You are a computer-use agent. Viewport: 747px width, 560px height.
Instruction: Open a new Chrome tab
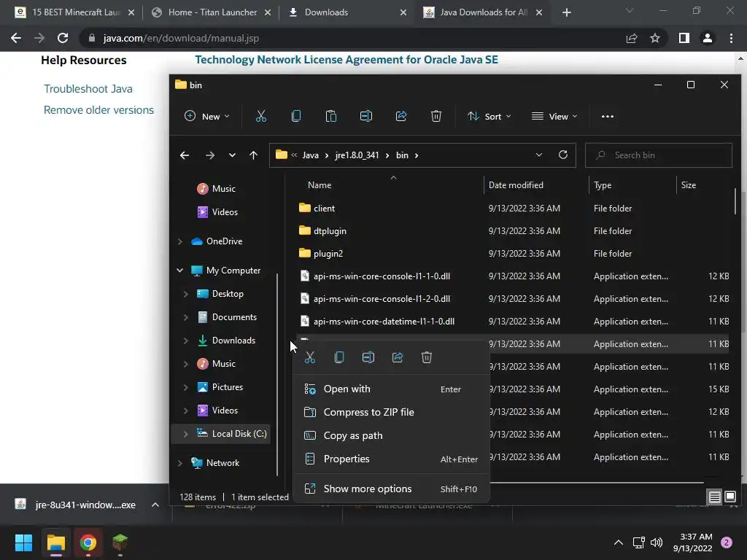pyautogui.click(x=566, y=12)
